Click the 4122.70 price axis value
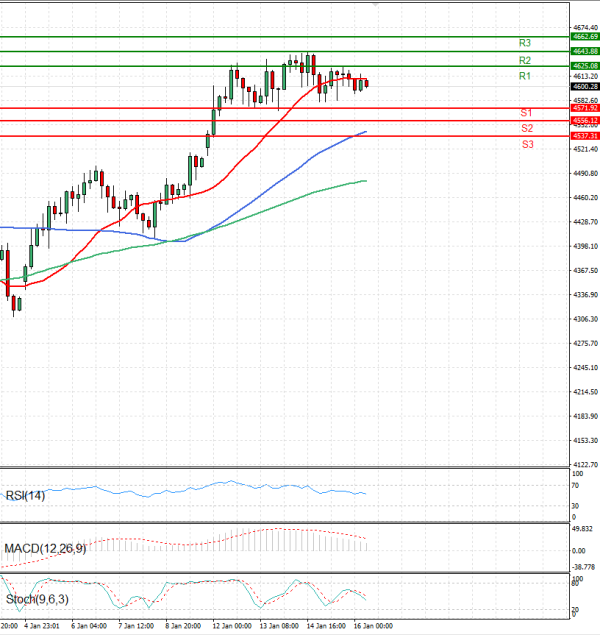The image size is (600, 635). [x=584, y=465]
